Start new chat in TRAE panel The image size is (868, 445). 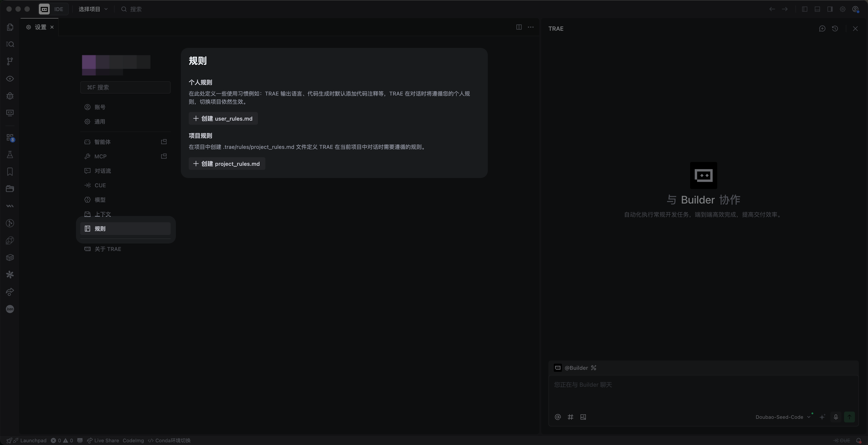pos(822,29)
